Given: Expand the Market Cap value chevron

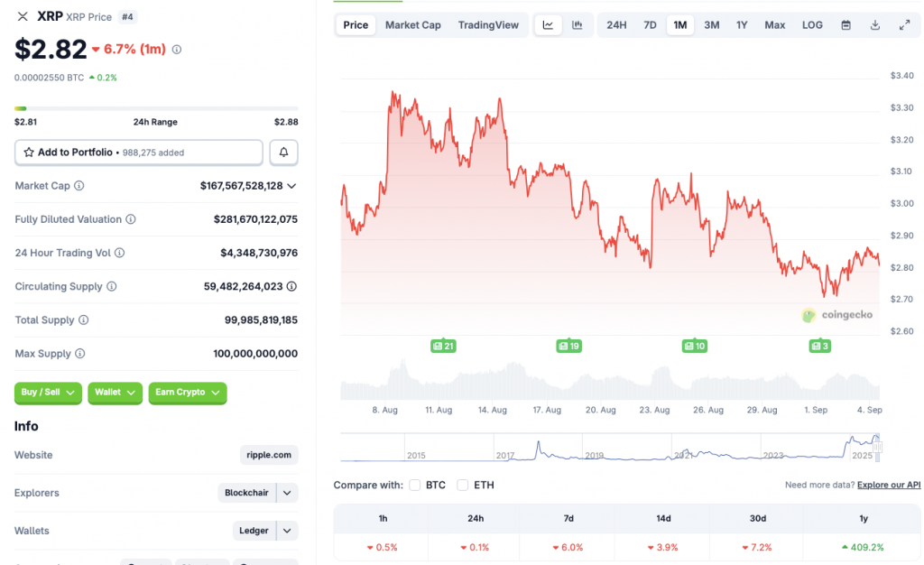Looking at the screenshot, I should coord(291,186).
